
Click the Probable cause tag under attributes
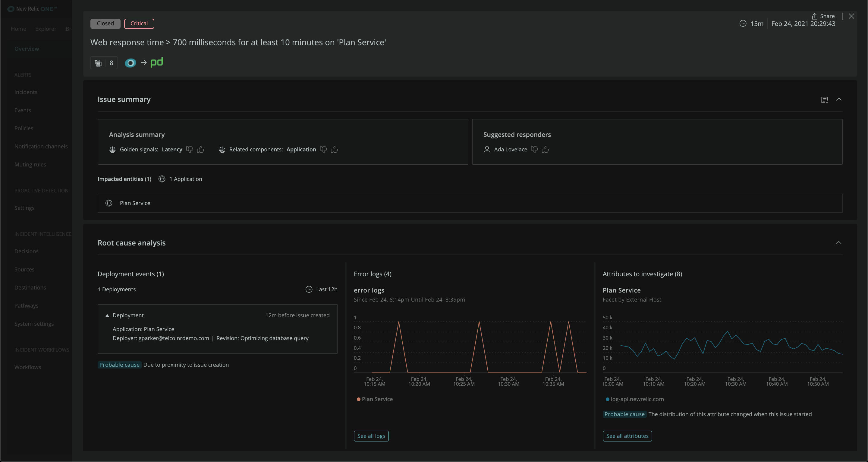click(624, 414)
